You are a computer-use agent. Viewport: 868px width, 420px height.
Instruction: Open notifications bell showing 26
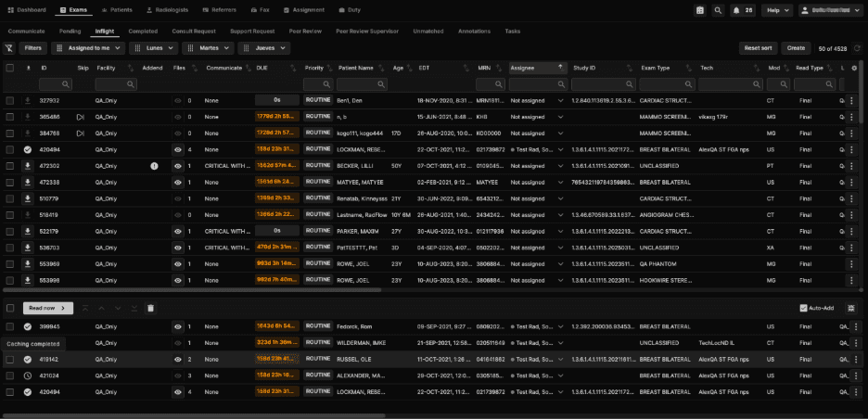point(742,10)
